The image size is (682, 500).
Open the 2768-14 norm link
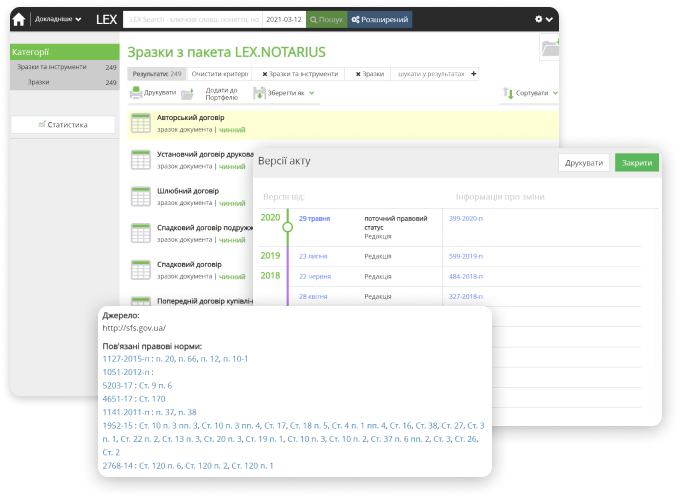(x=117, y=466)
